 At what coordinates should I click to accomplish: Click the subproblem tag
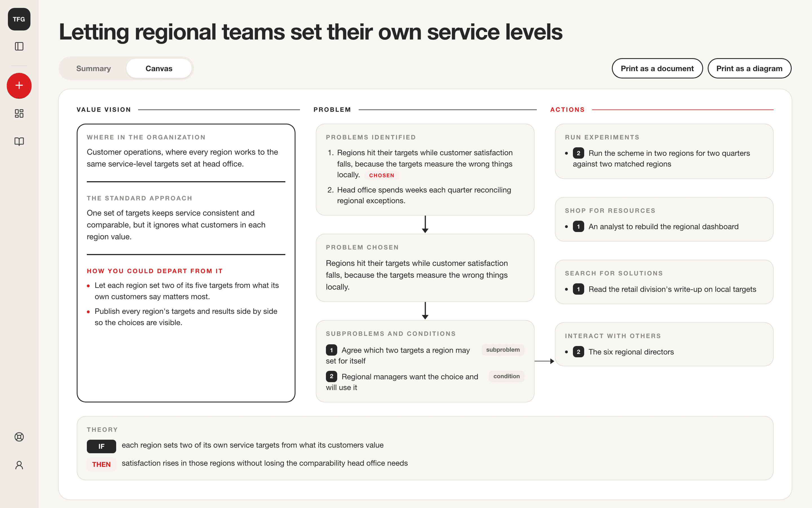point(503,350)
